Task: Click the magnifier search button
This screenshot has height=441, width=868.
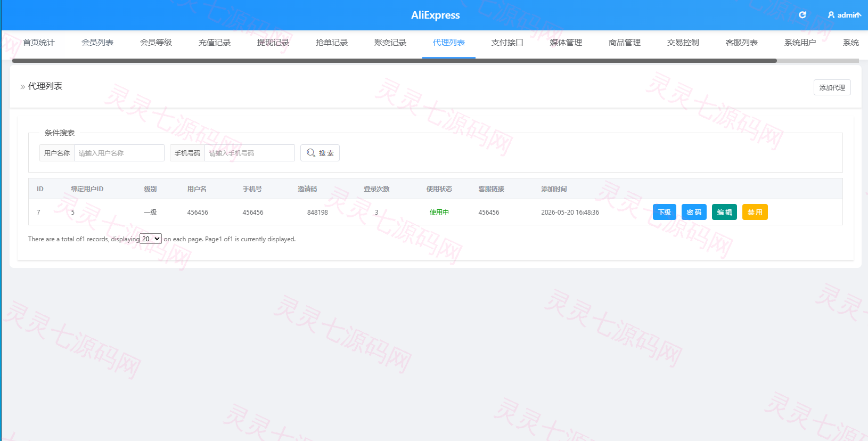Action: click(320, 153)
